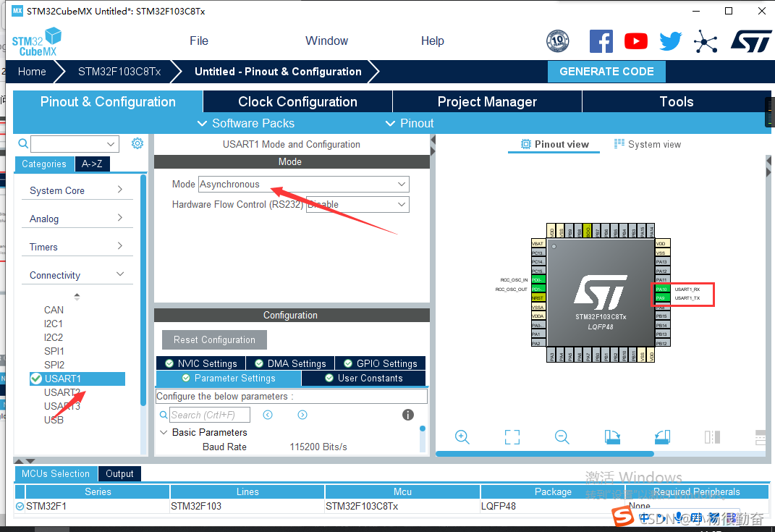Select the PA10 USART1_RX pin
Viewport: 775px width, 532px height.
662,290
